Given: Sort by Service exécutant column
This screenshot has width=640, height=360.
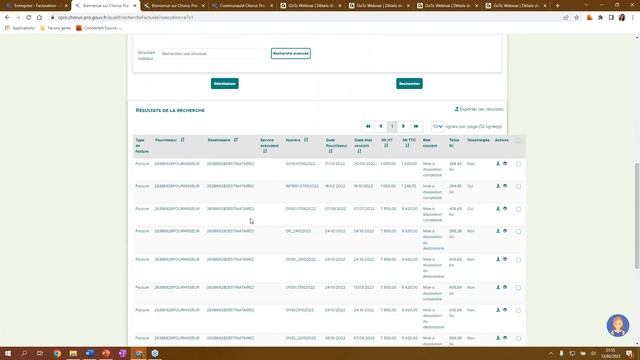Looking at the screenshot, I should tap(265, 151).
